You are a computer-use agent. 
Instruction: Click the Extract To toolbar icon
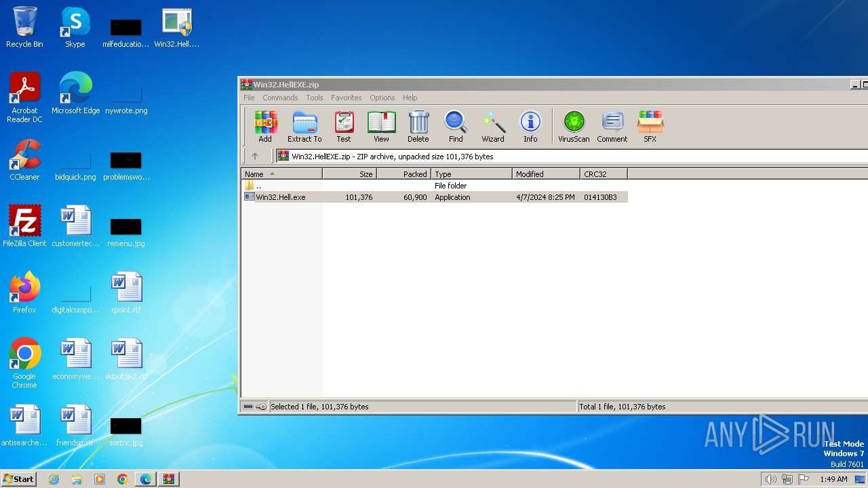click(304, 127)
